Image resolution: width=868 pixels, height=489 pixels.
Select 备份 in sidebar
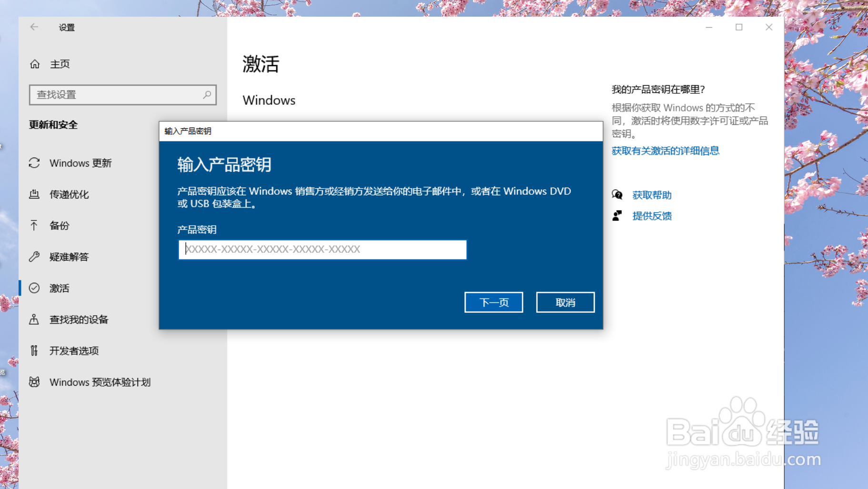tap(60, 226)
